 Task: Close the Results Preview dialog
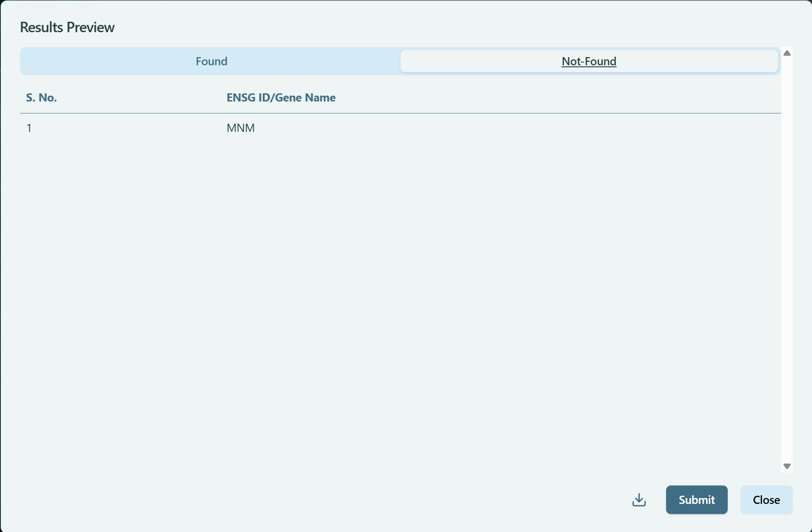[766, 500]
